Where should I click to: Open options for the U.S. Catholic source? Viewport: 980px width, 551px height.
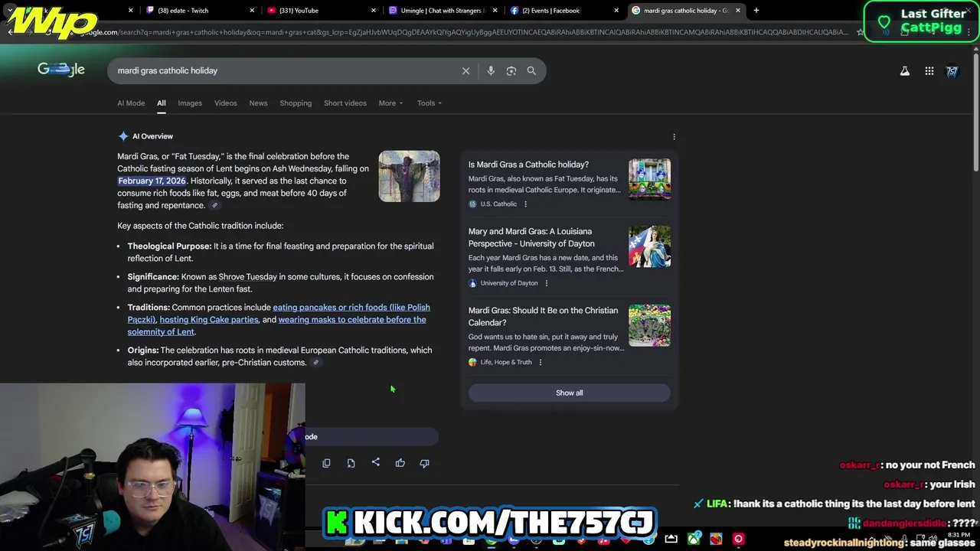(x=525, y=204)
